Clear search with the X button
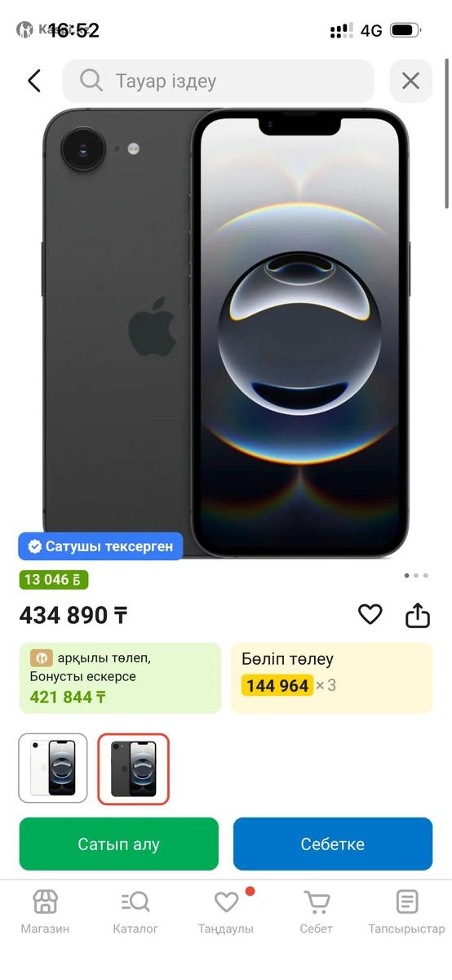Viewport: 452px width, 980px height. pos(410,80)
